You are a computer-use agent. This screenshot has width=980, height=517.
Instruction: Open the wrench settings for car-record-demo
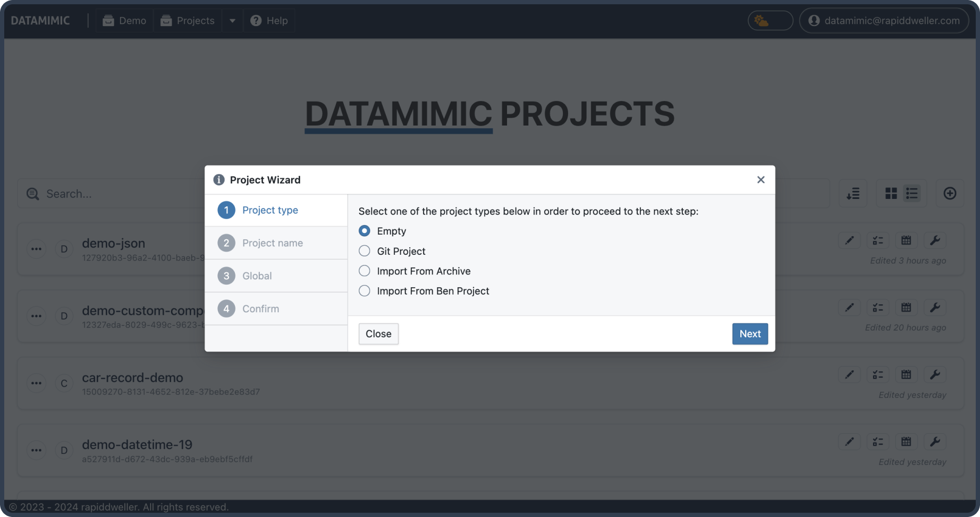click(935, 374)
